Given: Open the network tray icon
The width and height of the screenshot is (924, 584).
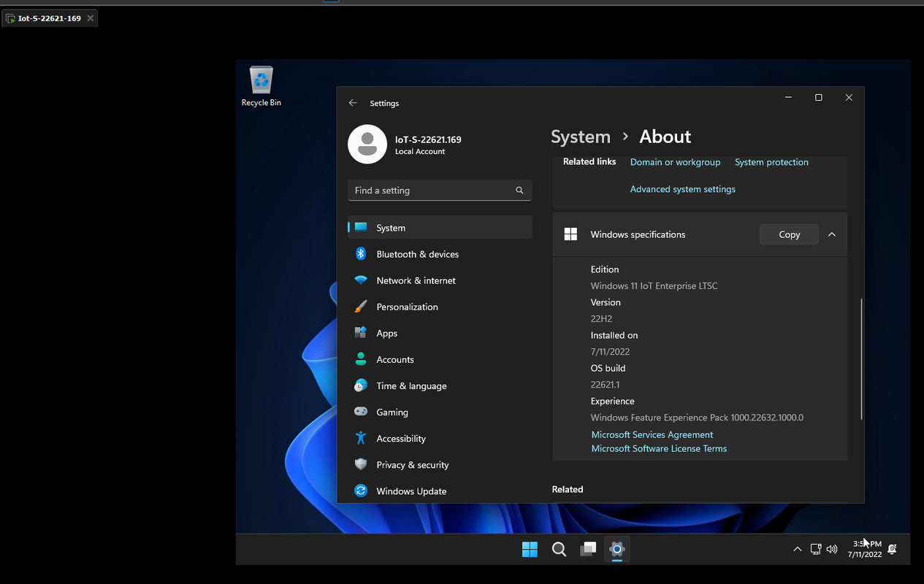Looking at the screenshot, I should click(816, 549).
